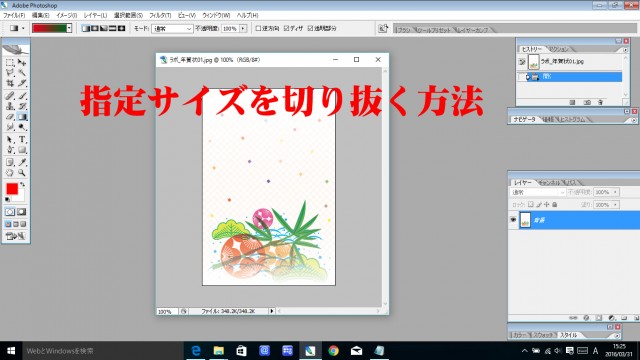Select the Clone Stamp tool
This screenshot has width=640, height=360.
coord(10,106)
